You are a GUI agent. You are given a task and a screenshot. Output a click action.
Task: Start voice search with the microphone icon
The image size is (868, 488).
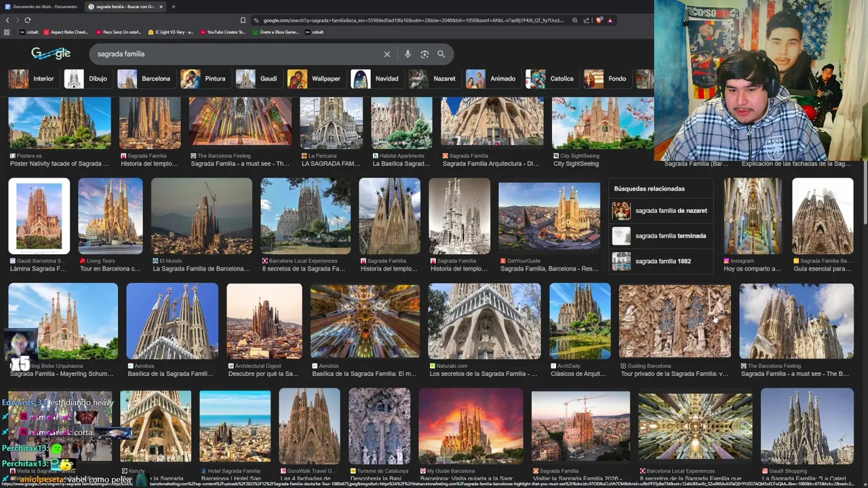pyautogui.click(x=408, y=54)
